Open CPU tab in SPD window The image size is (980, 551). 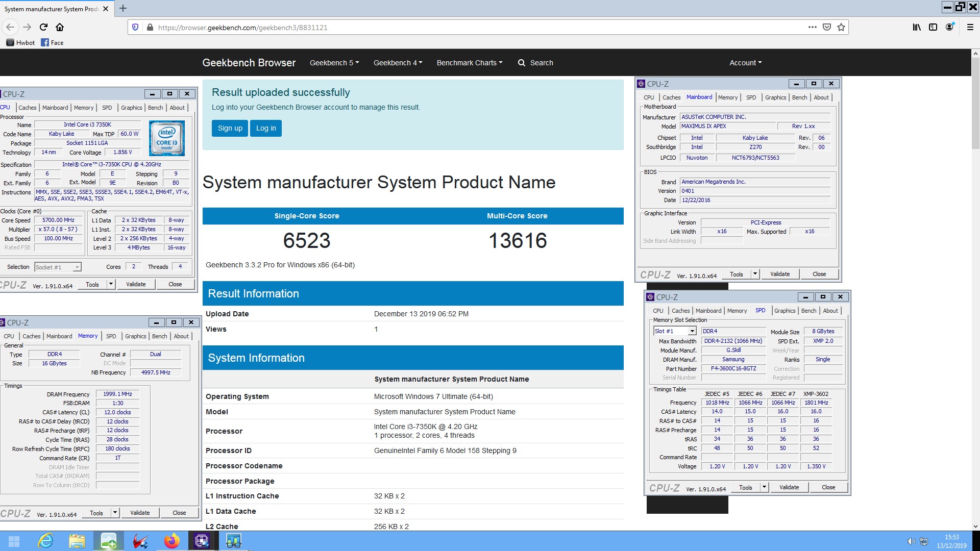pos(658,311)
